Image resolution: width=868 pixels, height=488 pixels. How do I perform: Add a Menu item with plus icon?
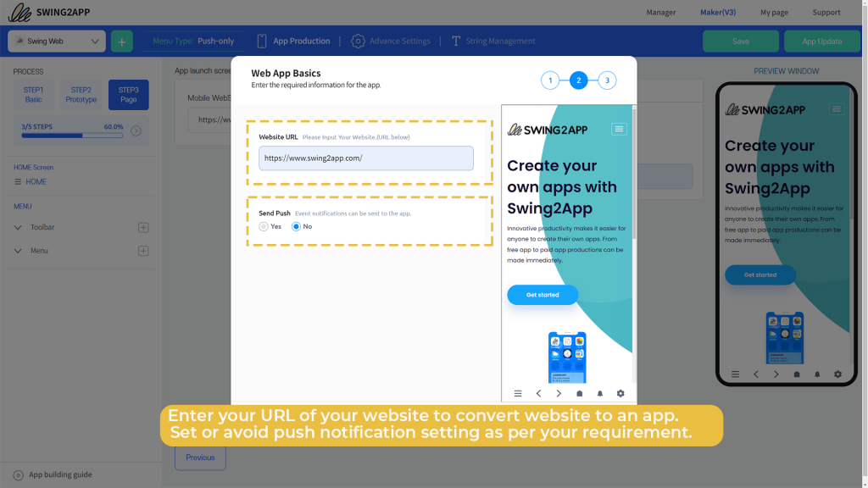click(143, 251)
